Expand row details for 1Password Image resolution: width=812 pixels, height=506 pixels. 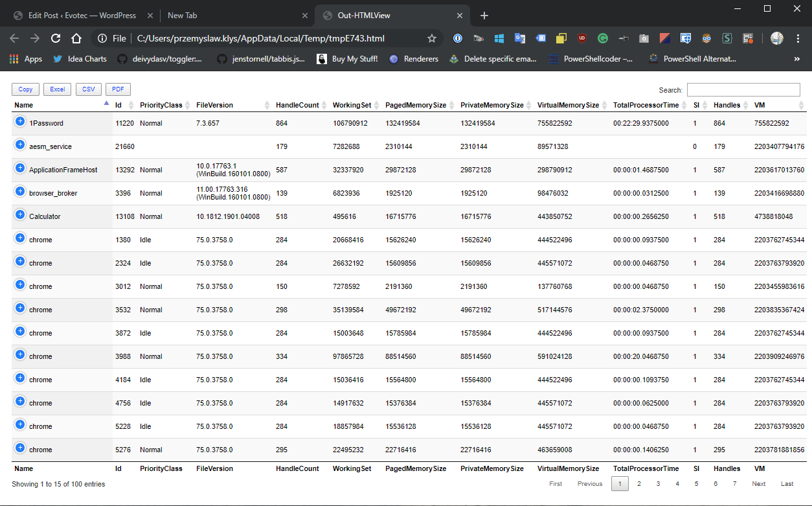[x=20, y=122]
